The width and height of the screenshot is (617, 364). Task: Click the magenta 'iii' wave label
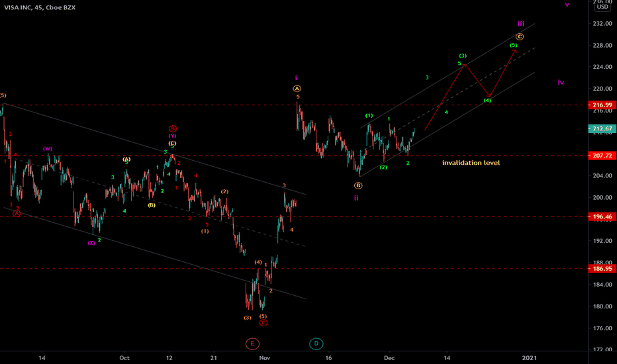[520, 24]
